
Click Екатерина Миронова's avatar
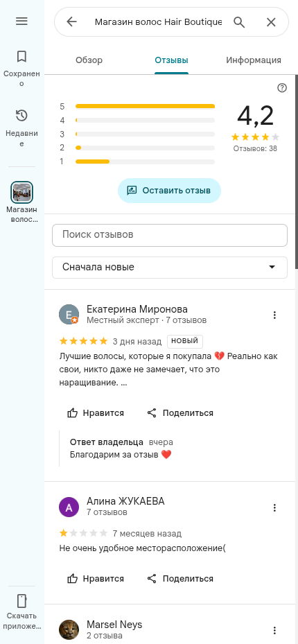pos(69,314)
